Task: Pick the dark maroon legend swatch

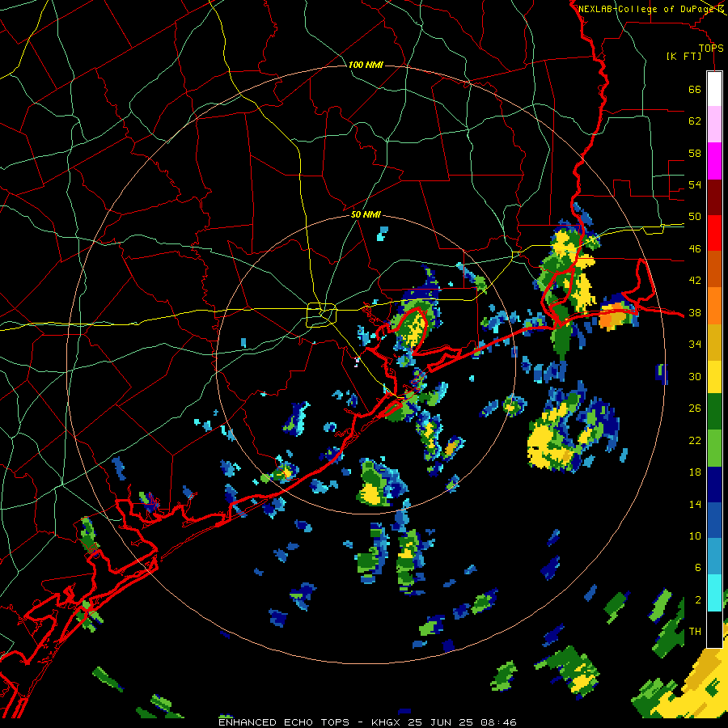Action: [x=714, y=197]
